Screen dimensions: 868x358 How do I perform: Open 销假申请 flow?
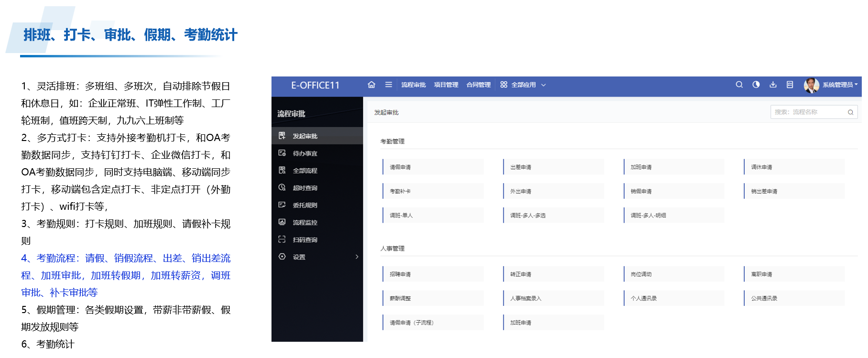click(x=674, y=191)
